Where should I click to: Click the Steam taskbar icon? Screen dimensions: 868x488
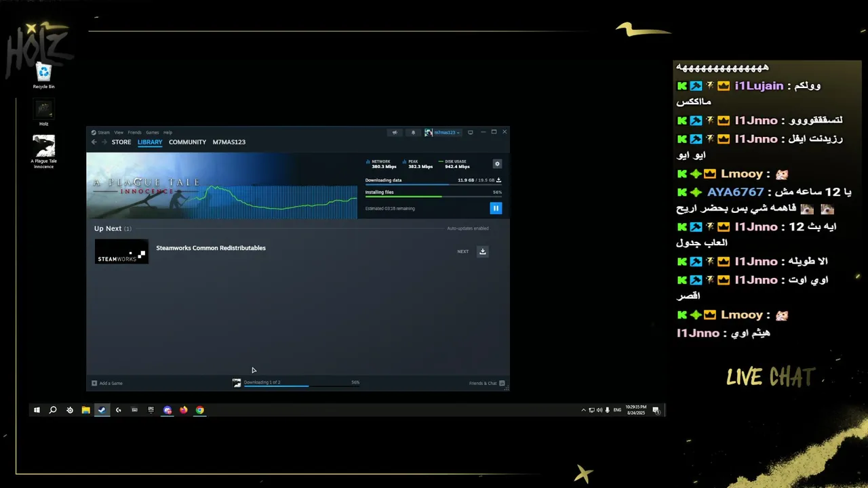tap(102, 410)
